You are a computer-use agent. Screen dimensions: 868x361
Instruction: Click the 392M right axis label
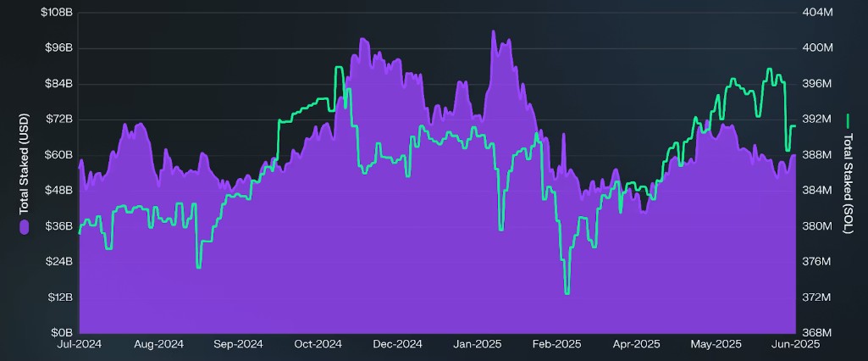tap(817, 119)
